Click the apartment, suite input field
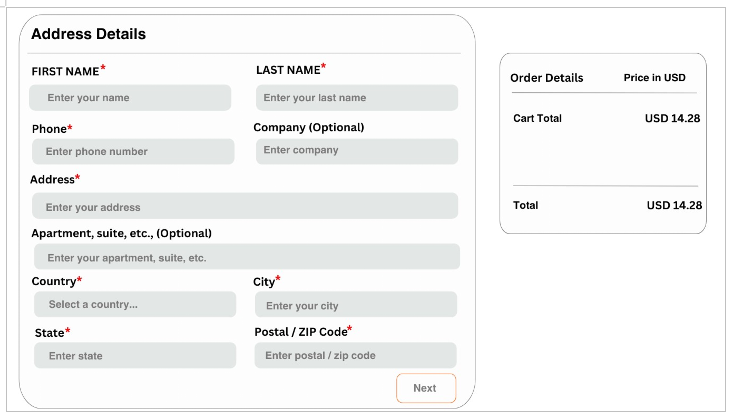Viewport: 732px width, 417px height. tap(246, 257)
